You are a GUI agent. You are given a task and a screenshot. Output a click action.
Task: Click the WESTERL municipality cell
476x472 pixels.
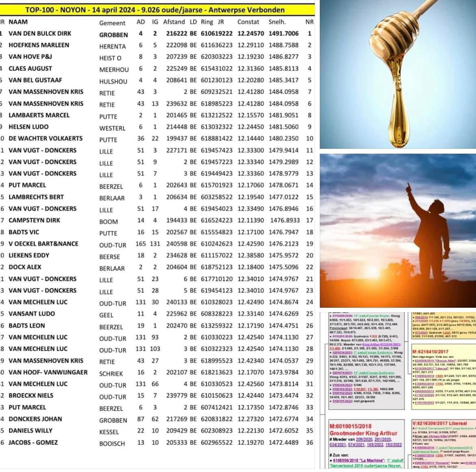pyautogui.click(x=112, y=128)
